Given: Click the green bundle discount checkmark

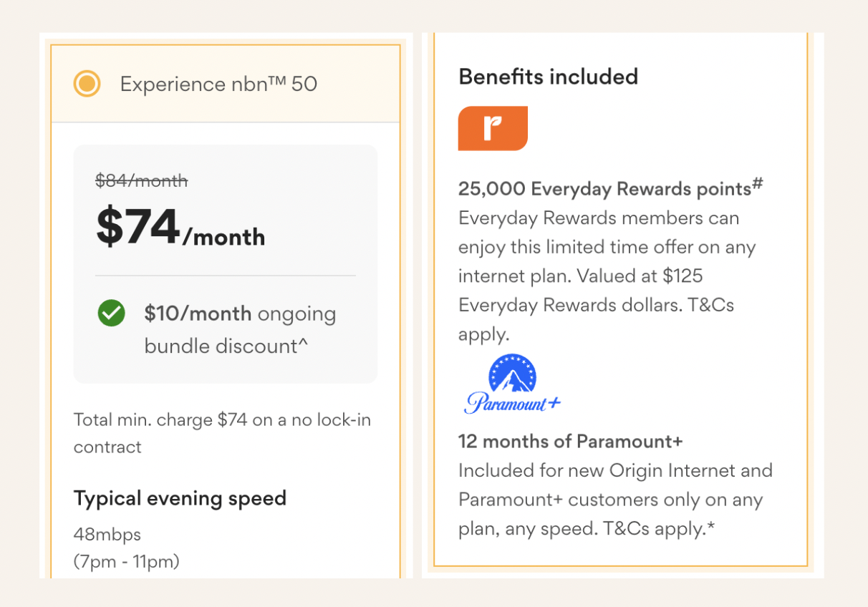Looking at the screenshot, I should [x=112, y=313].
